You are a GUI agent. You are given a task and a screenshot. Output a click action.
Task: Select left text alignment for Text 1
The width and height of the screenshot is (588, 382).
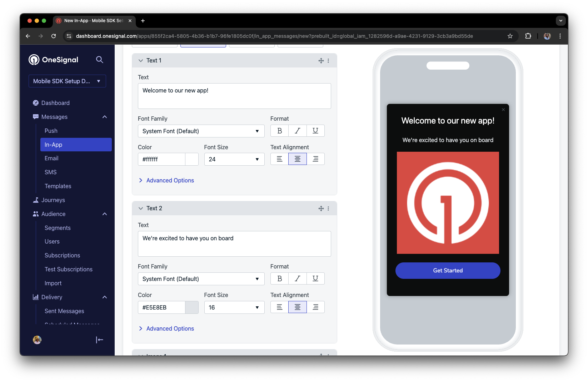(280, 159)
